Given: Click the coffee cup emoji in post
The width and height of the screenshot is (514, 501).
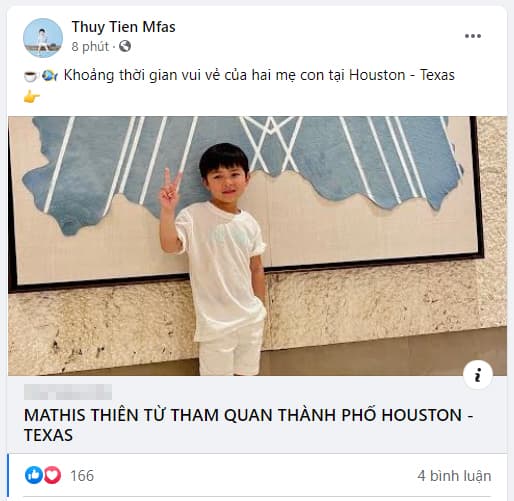Looking at the screenshot, I should click(30, 76).
